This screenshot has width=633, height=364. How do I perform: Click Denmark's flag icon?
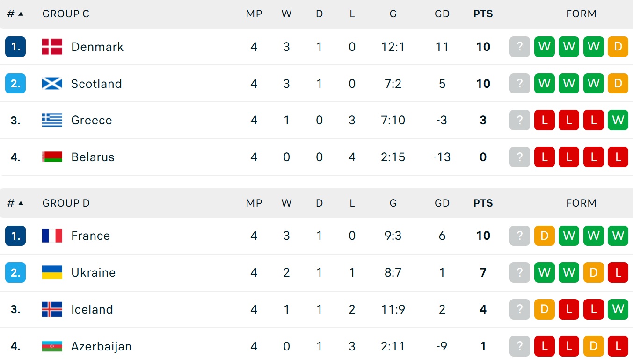tap(52, 47)
